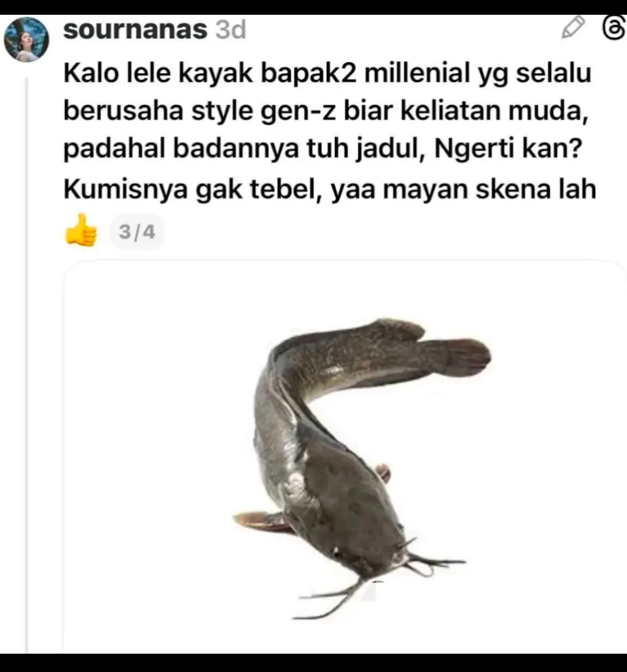Tap the phrase 'Ngerti kan?'
This screenshot has width=627, height=672.
[x=509, y=149]
